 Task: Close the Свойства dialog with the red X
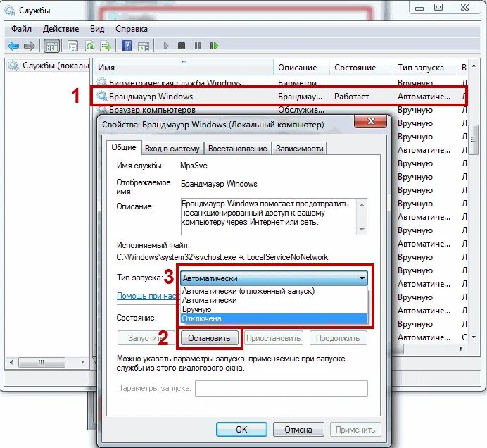[x=371, y=121]
